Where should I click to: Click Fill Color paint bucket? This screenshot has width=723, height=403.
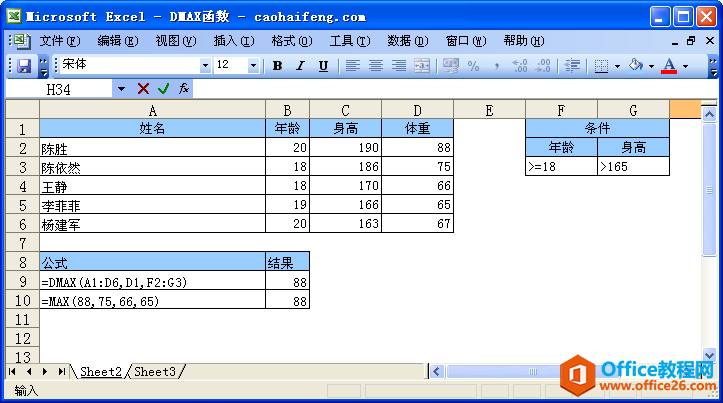coord(636,66)
